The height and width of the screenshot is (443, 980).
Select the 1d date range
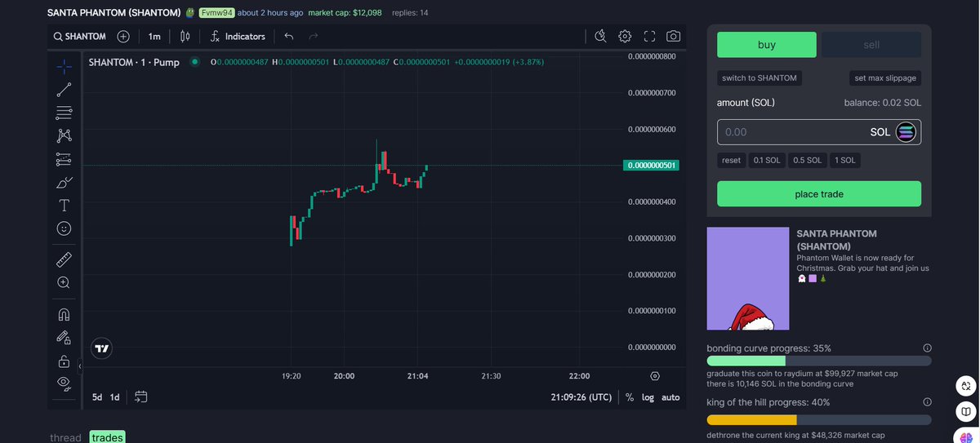point(115,397)
